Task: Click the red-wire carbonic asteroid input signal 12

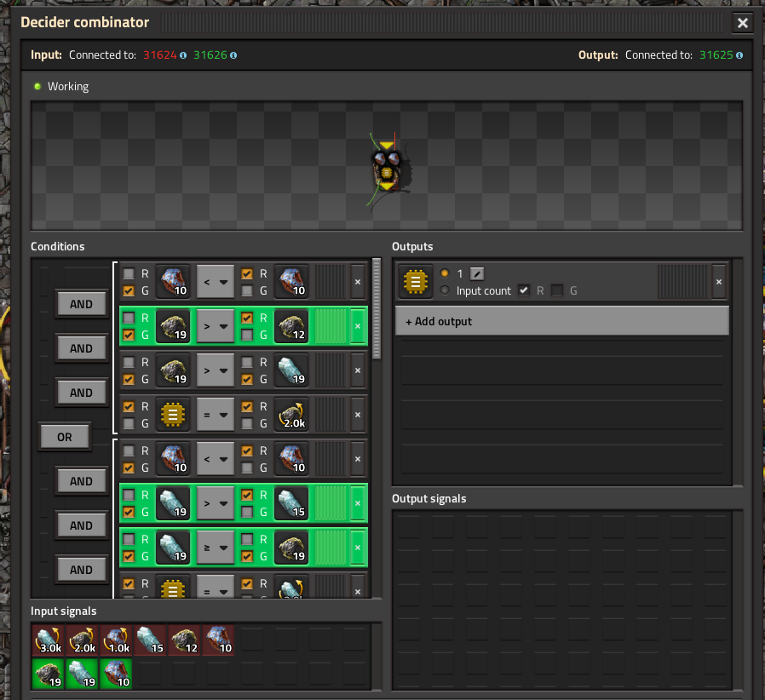Action: [184, 640]
